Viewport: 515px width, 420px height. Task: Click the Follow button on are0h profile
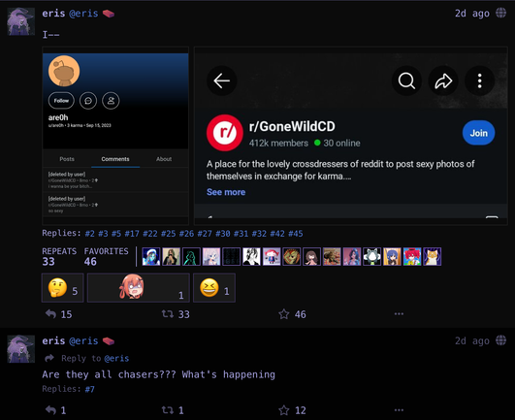tap(61, 101)
